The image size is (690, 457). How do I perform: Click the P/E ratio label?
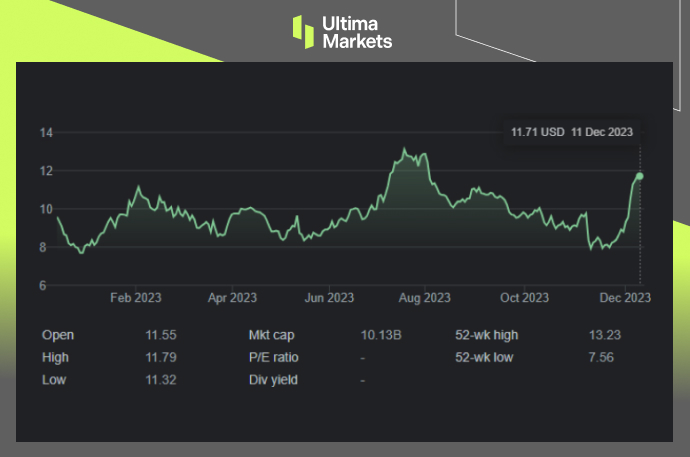(274, 357)
